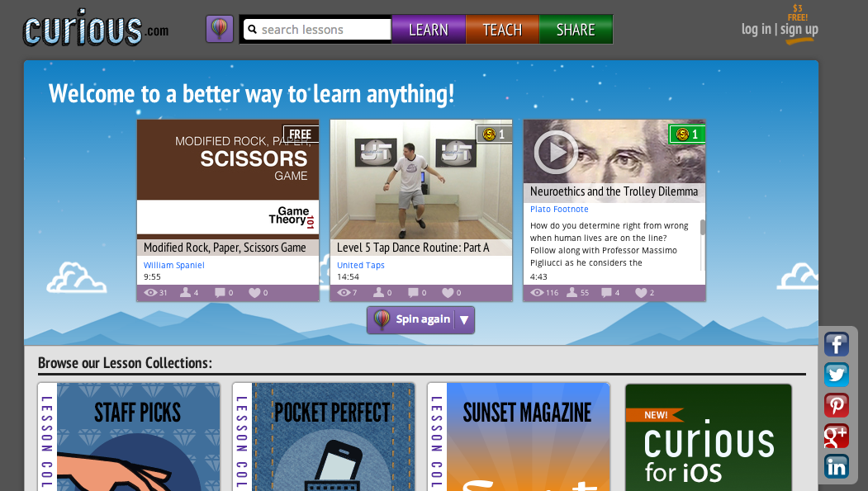Open William Spaniel author link
Viewport: 868px width, 491px height.
tap(173, 265)
